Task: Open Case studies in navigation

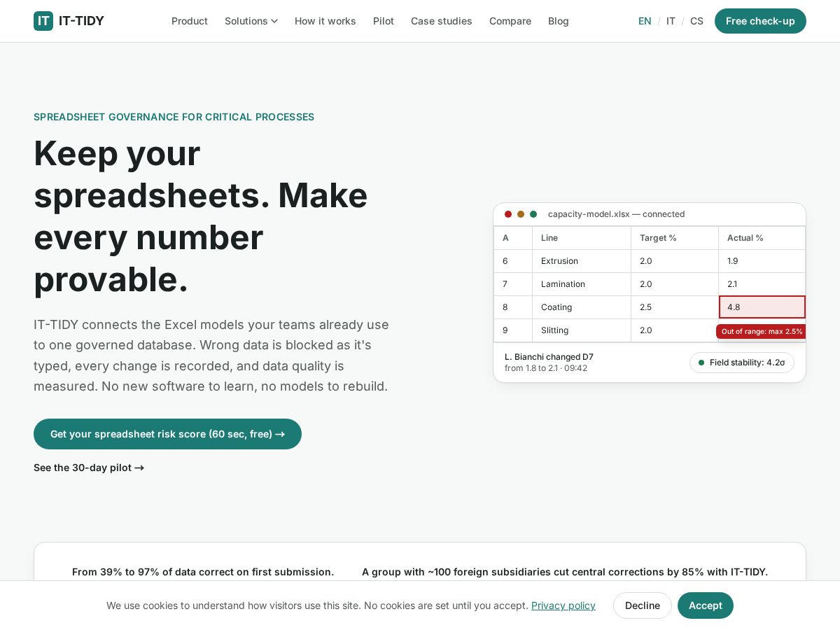Action: coord(442,21)
